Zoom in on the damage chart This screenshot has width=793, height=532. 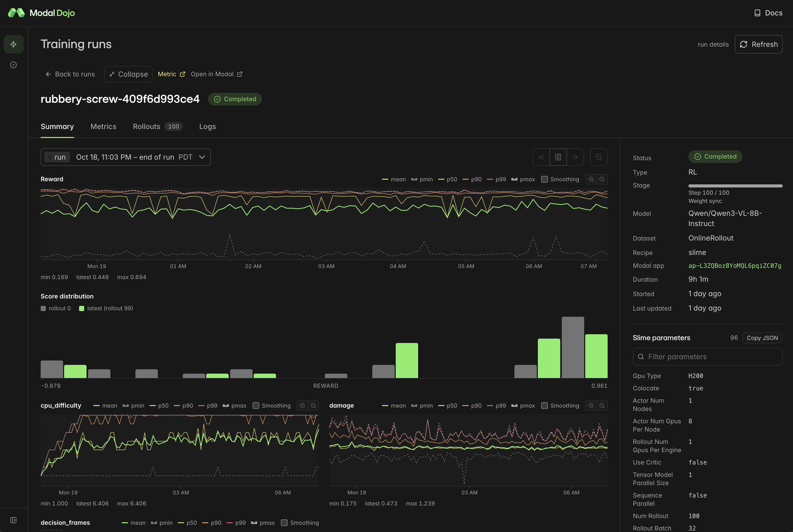(x=591, y=406)
